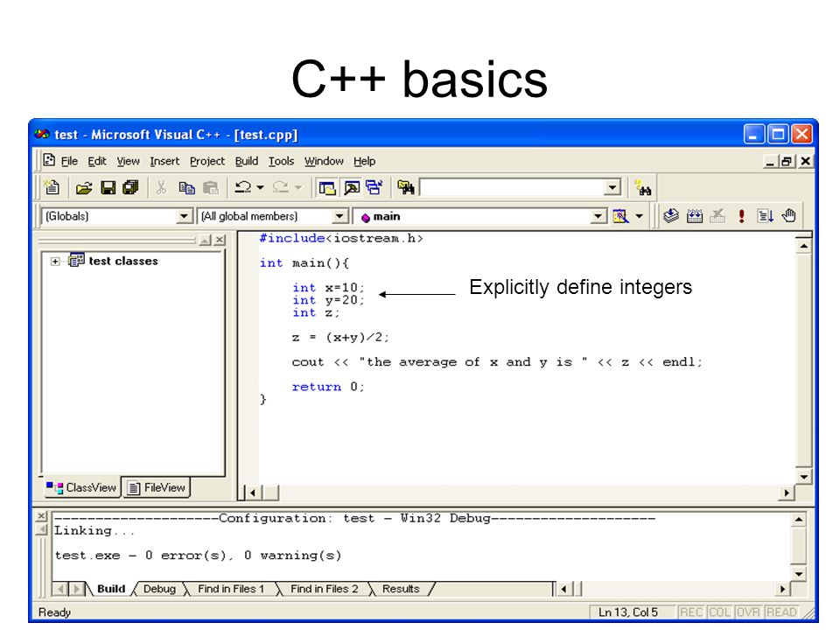This screenshot has width=840, height=630.
Task: Open the (Globals) class dropdown
Action: pos(184,216)
